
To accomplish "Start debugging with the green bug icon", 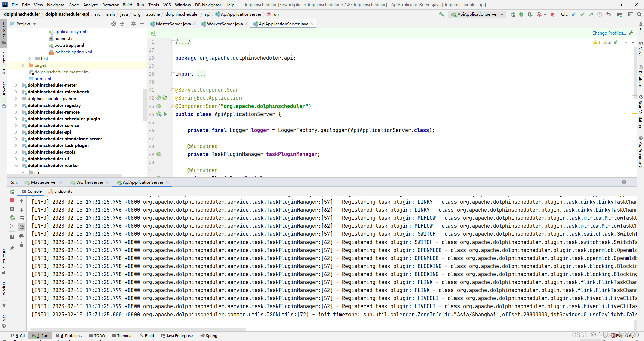I will pos(521,14).
